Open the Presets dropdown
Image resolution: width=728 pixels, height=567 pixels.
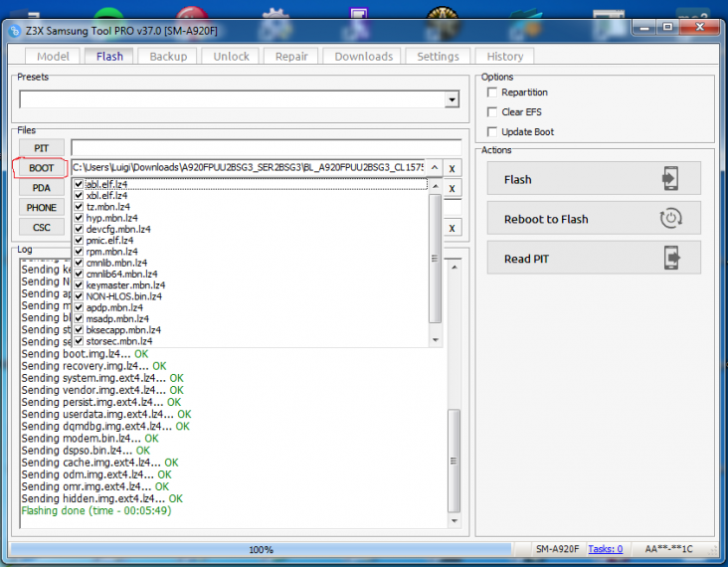click(452, 99)
